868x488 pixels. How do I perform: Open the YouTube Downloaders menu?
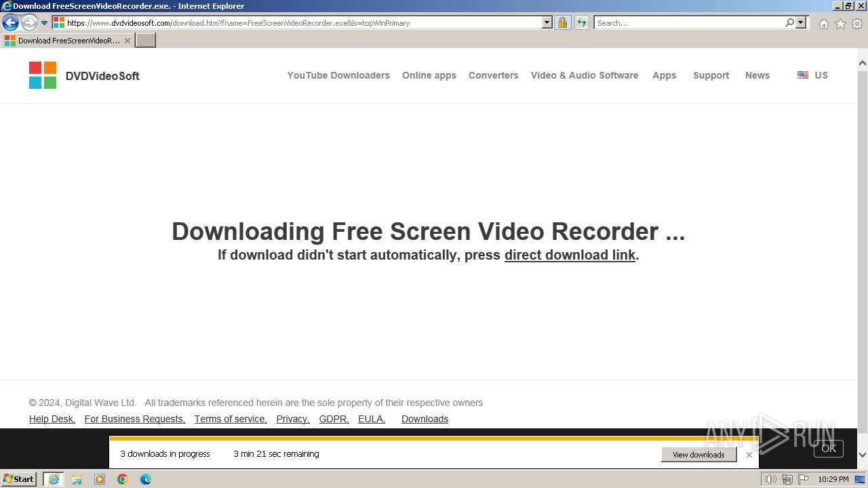point(338,75)
